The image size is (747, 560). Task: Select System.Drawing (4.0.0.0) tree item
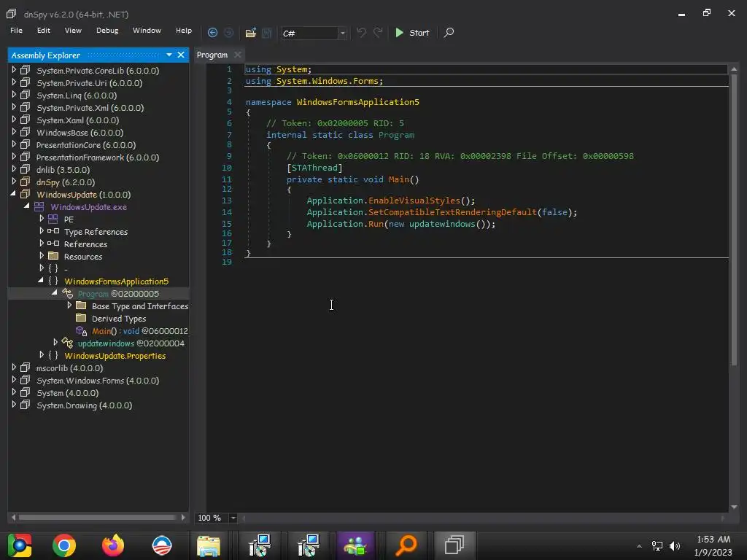click(85, 405)
